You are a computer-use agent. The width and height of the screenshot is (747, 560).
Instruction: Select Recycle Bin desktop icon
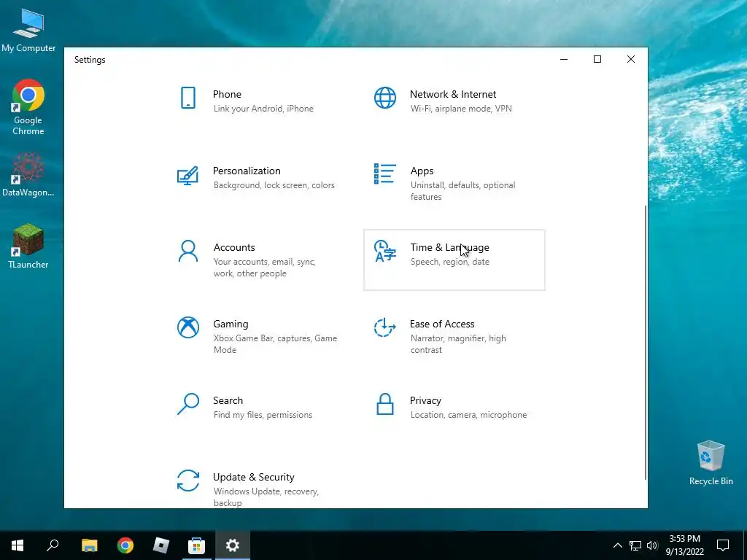(x=711, y=463)
